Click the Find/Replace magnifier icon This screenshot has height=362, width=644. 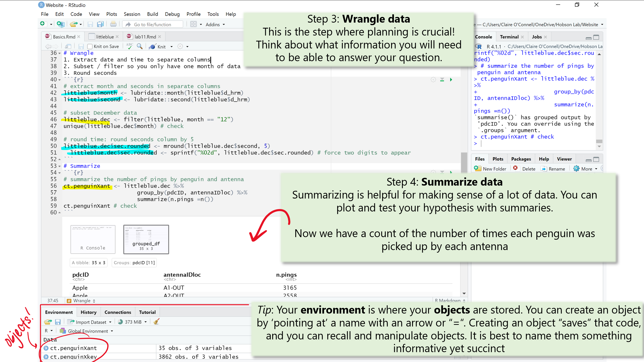(x=140, y=46)
